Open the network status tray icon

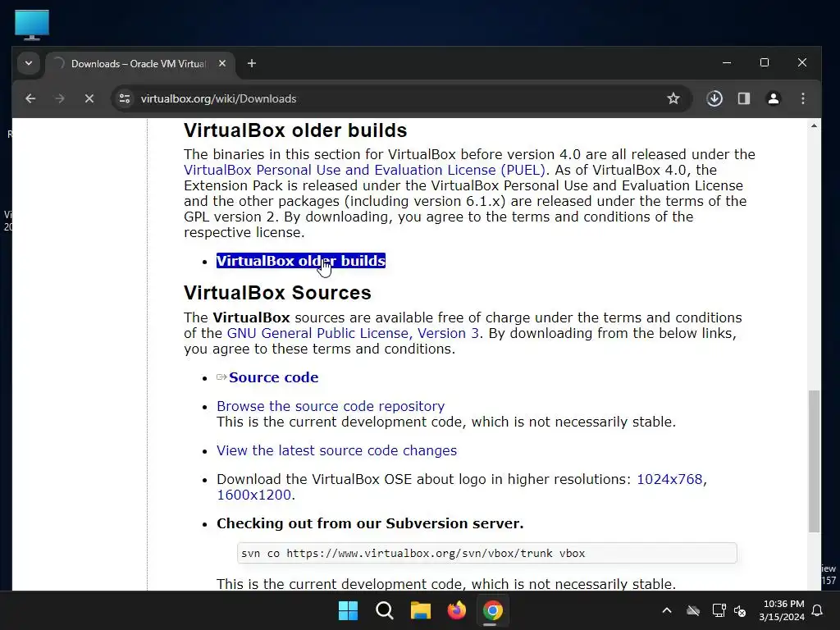click(719, 610)
